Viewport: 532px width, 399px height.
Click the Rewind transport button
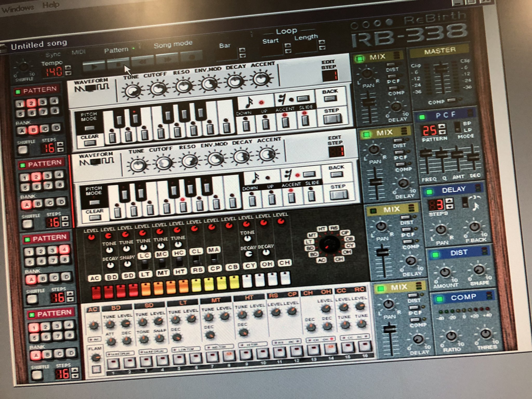pos(142,61)
